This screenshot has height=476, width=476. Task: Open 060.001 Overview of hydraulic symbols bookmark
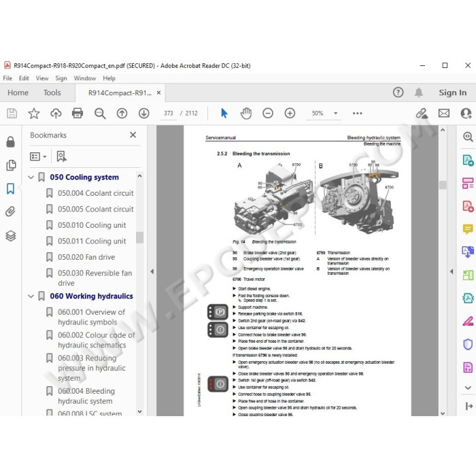pyautogui.click(x=91, y=317)
